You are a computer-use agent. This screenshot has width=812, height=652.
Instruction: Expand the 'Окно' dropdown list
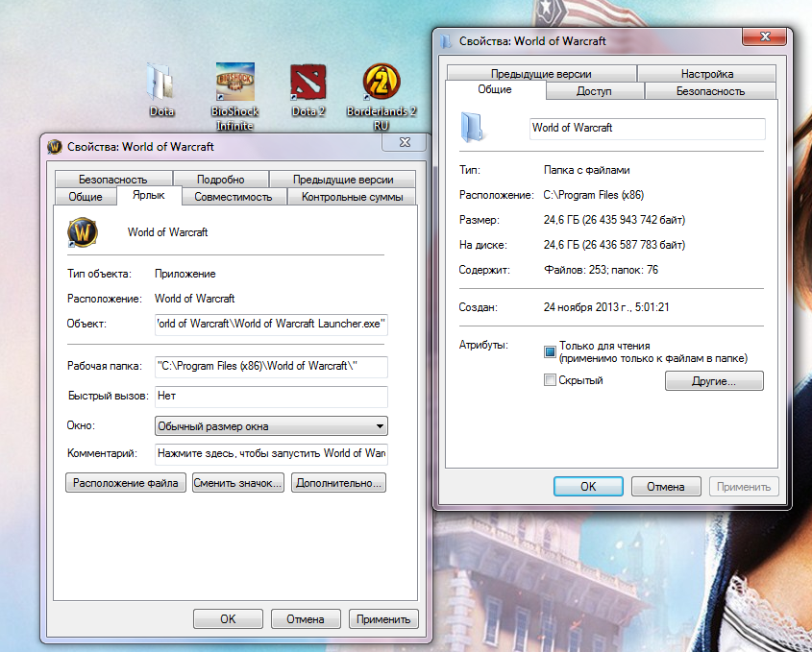(x=271, y=426)
